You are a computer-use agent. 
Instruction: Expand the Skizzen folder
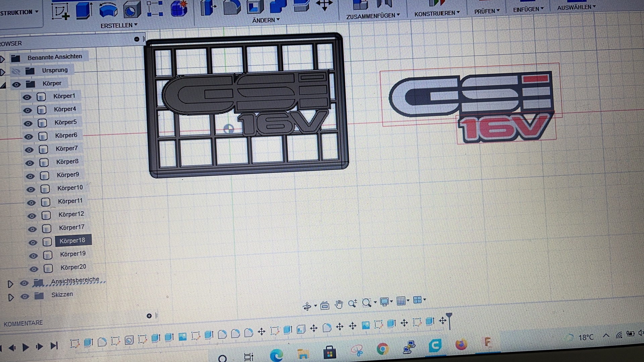[11, 297]
